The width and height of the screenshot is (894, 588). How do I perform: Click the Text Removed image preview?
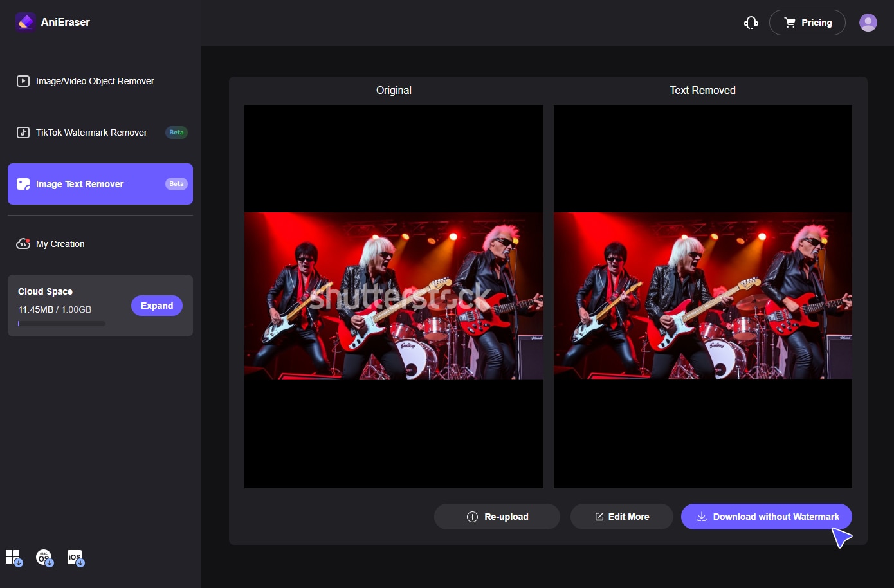coord(703,297)
